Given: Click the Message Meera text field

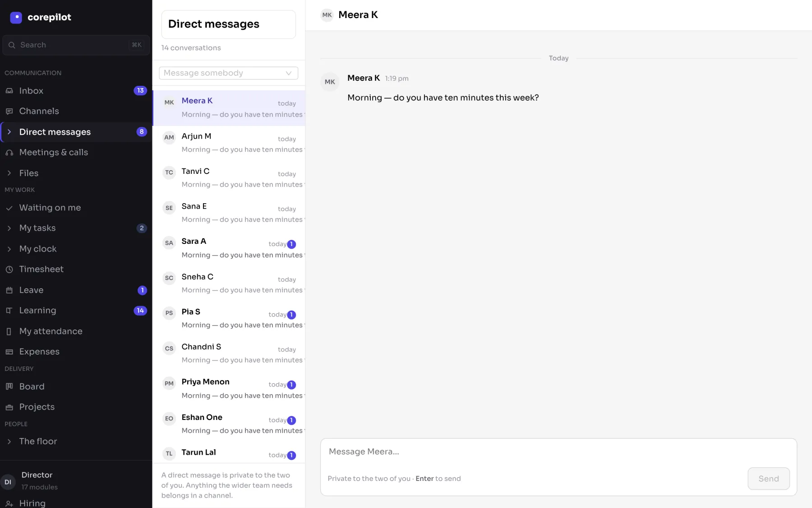Looking at the screenshot, I should [558, 452].
